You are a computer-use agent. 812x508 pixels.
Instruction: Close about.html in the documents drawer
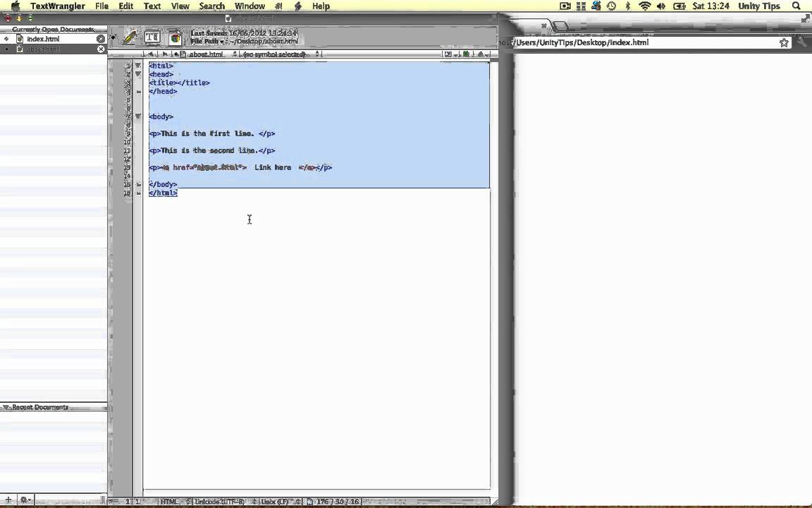point(101,49)
